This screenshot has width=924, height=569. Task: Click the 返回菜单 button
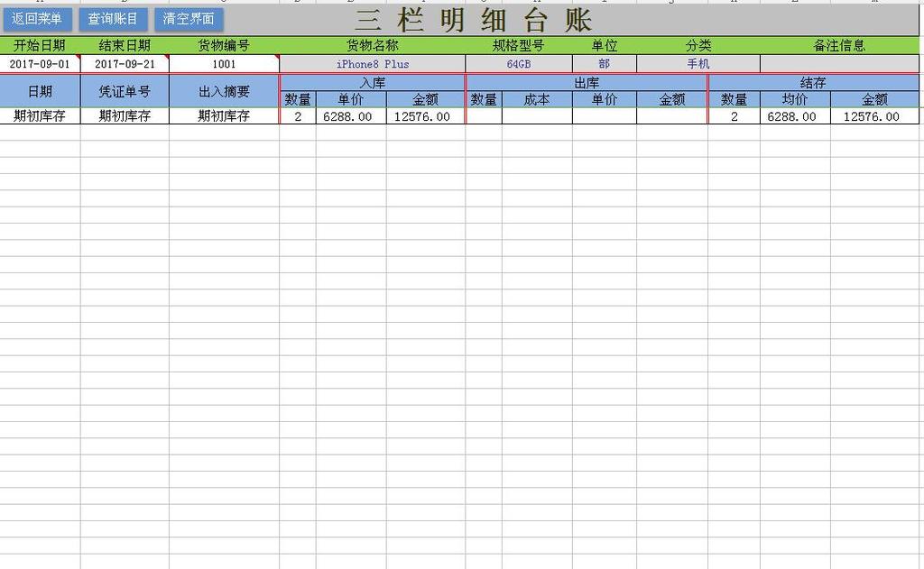point(36,17)
